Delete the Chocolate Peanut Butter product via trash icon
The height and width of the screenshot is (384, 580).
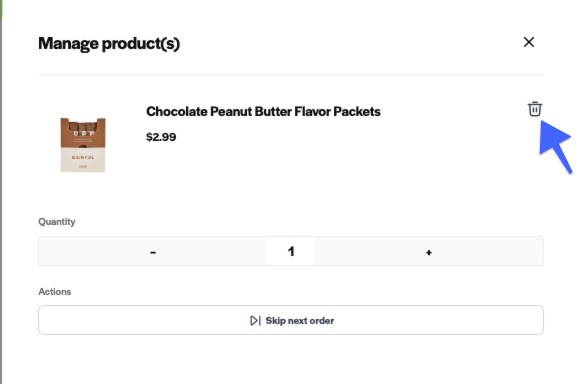pyautogui.click(x=535, y=109)
